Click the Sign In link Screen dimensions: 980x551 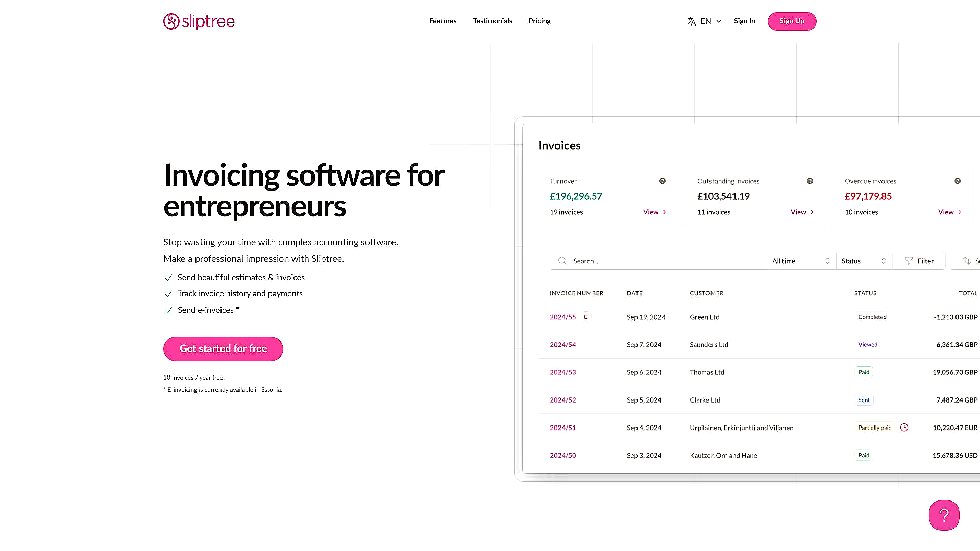pos(744,21)
